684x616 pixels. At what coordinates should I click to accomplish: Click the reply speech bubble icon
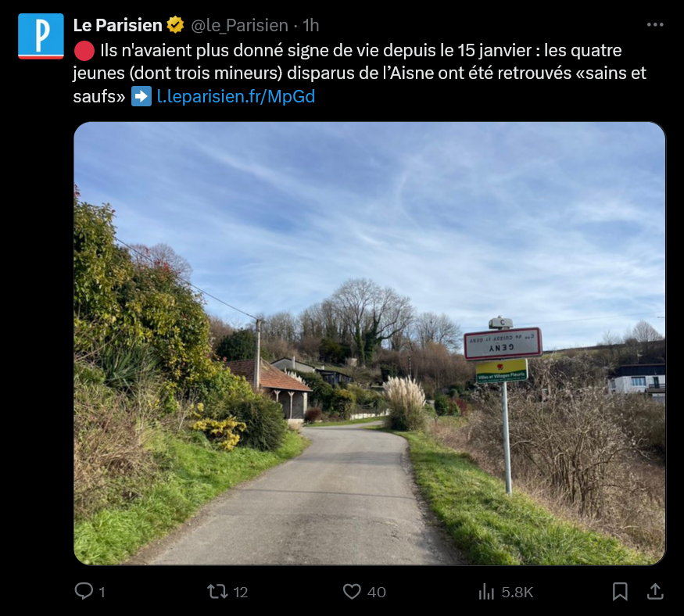[84, 592]
